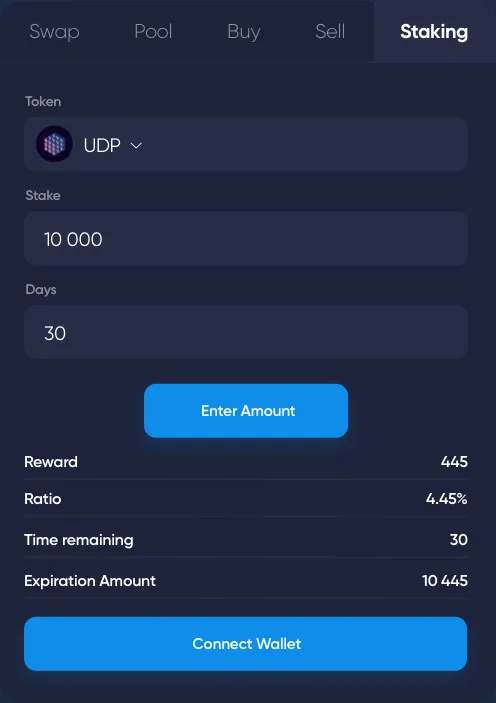The width and height of the screenshot is (496, 703).
Task: Click the UDP token cube icon
Action: coord(54,144)
